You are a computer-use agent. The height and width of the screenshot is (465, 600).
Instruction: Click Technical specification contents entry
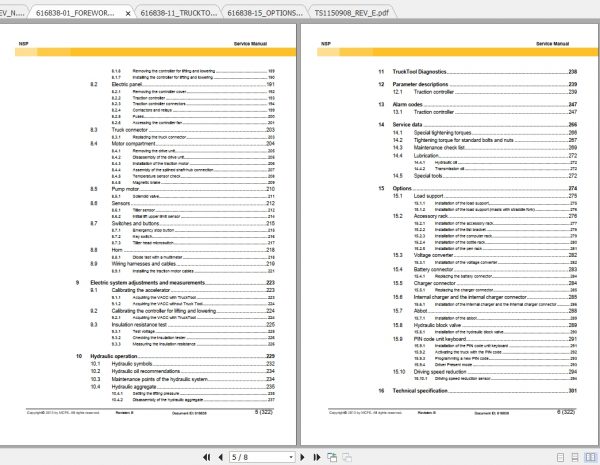(477, 391)
